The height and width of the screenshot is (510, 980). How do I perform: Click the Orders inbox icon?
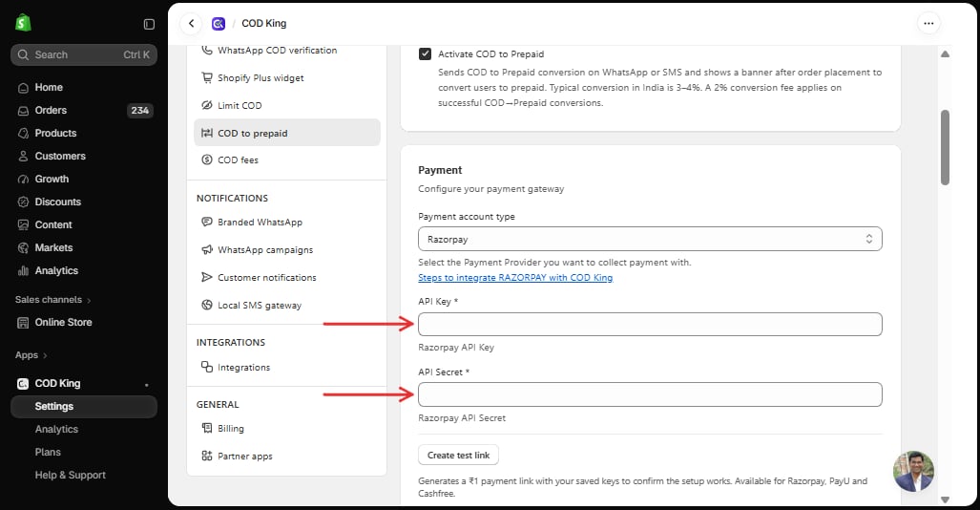click(23, 110)
